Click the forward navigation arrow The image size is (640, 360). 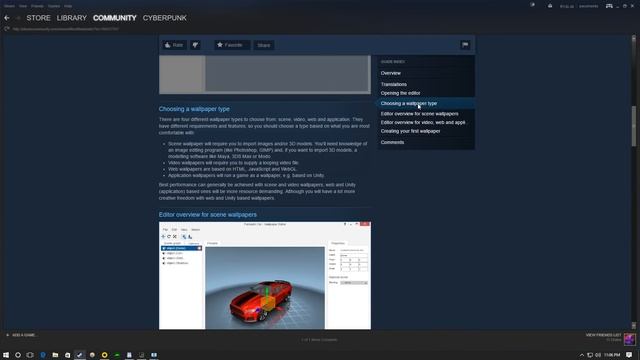[x=18, y=18]
